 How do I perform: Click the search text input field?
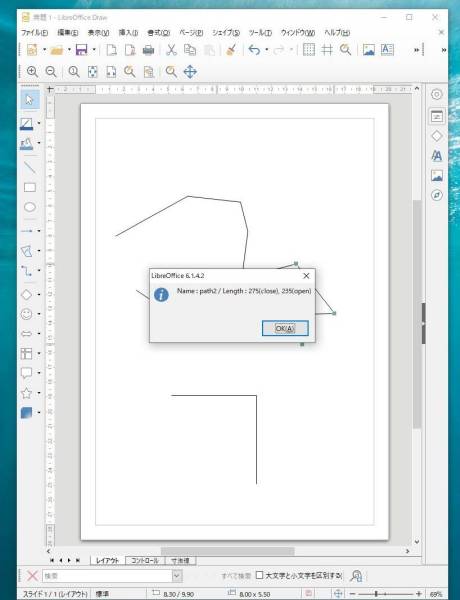click(107, 576)
